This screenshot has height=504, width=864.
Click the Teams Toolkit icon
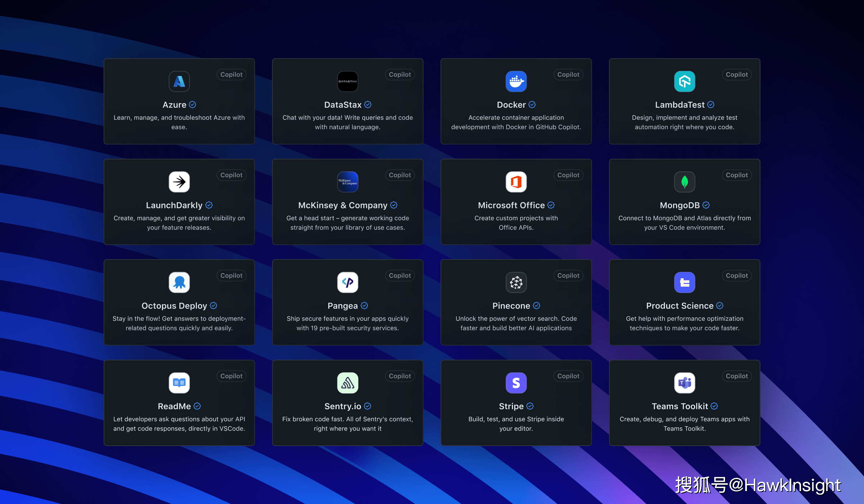[x=685, y=383]
